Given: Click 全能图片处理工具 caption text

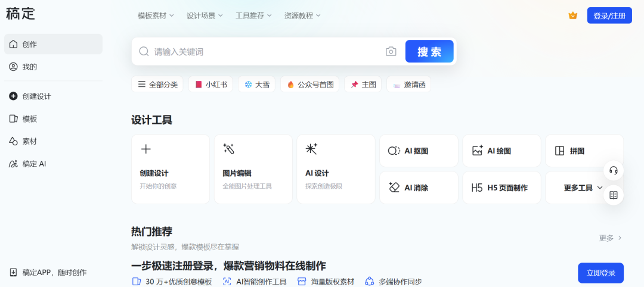Looking at the screenshot, I should coord(247,186).
